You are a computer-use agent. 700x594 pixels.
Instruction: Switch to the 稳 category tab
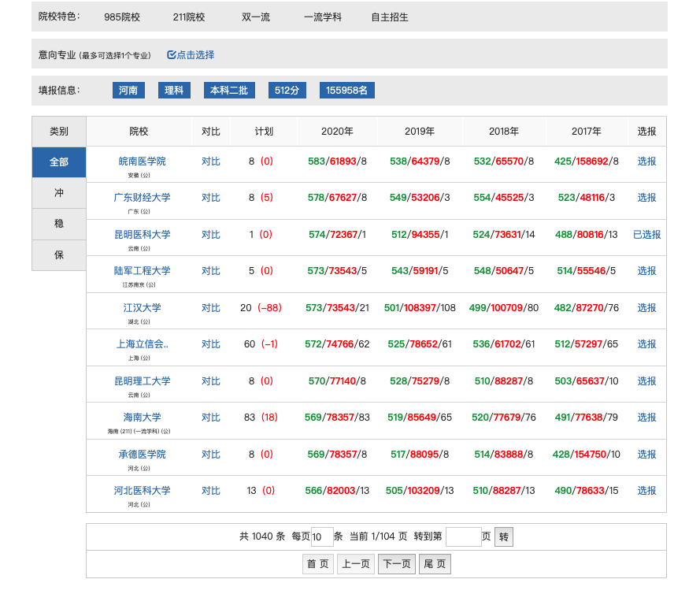[x=59, y=224]
